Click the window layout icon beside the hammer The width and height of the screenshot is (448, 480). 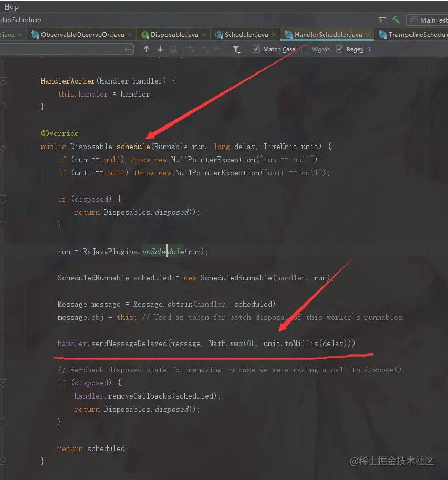tap(382, 20)
